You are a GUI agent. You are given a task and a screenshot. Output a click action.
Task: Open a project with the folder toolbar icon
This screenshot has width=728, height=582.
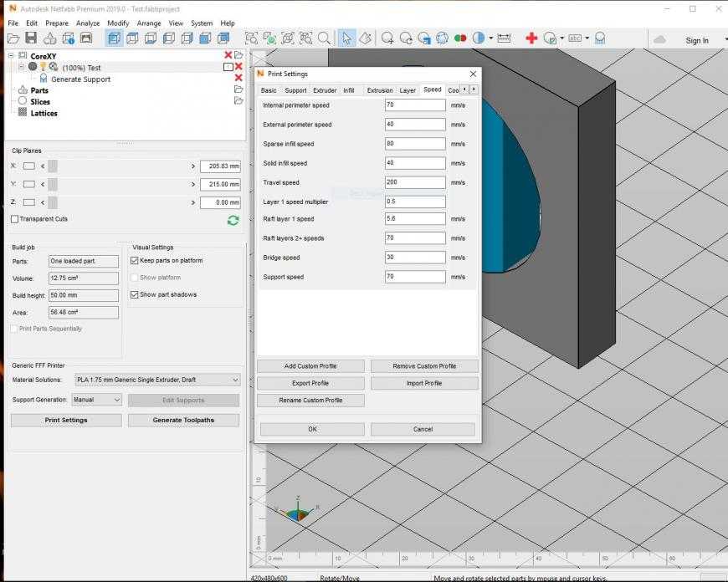click(13, 38)
